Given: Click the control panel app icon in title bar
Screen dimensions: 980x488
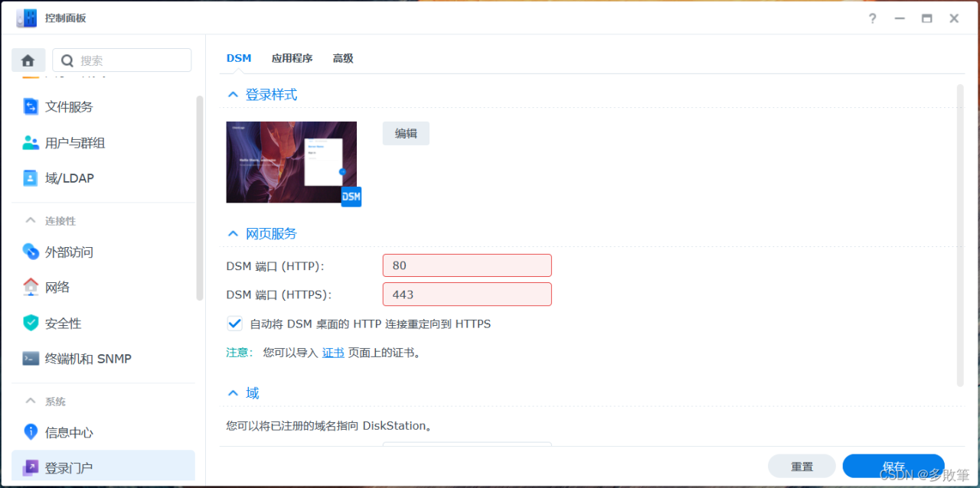Looking at the screenshot, I should 26,18.
